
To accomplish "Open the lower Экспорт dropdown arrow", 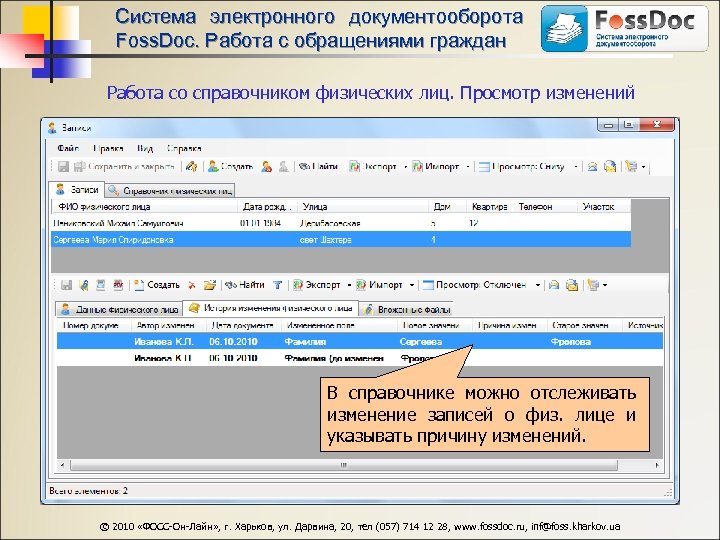I will click(x=349, y=285).
